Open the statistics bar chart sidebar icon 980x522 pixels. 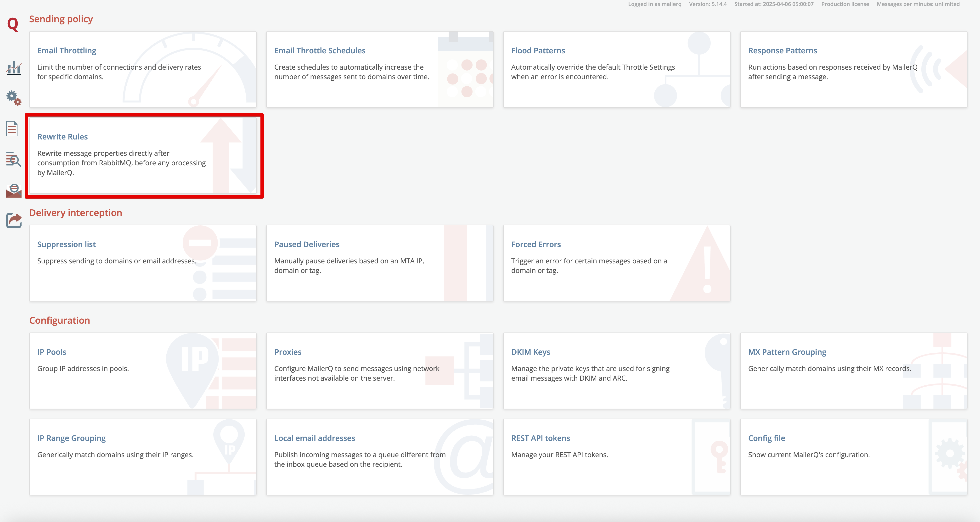(14, 68)
